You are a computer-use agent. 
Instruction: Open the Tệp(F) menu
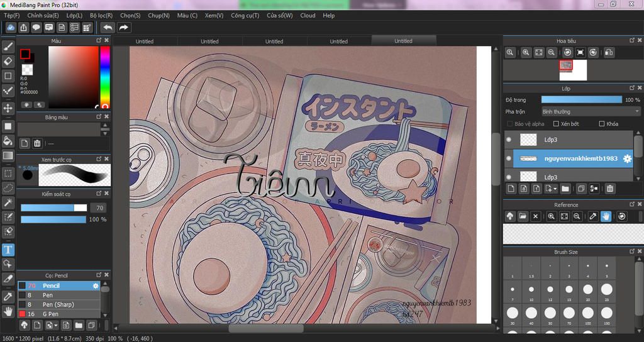click(x=11, y=15)
